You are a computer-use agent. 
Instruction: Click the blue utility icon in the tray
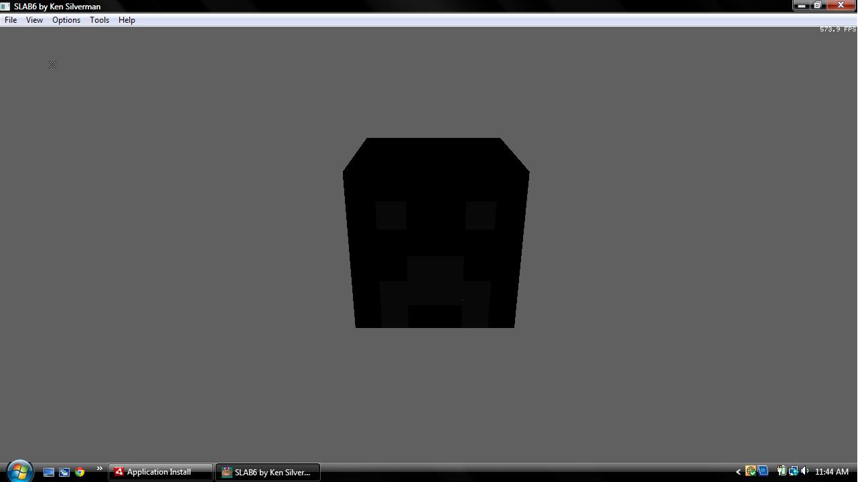pos(763,471)
